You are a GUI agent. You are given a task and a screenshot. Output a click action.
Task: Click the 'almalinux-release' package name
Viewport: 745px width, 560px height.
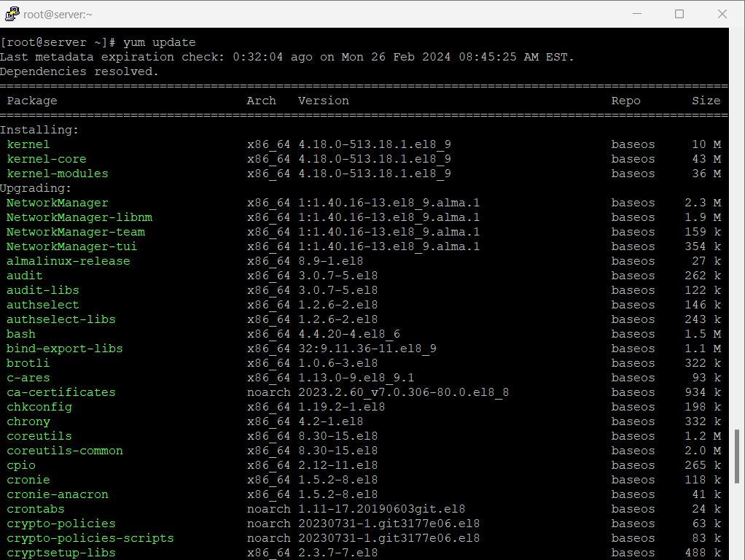[x=69, y=261]
